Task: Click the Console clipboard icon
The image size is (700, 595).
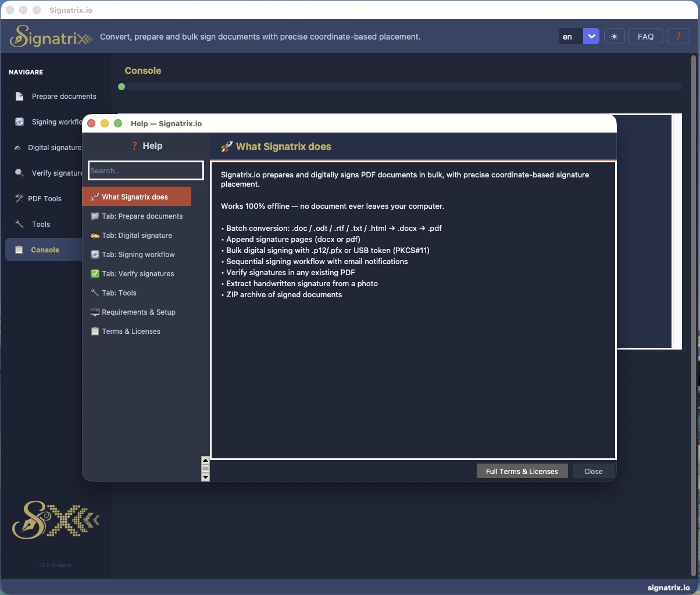Action: tap(19, 250)
